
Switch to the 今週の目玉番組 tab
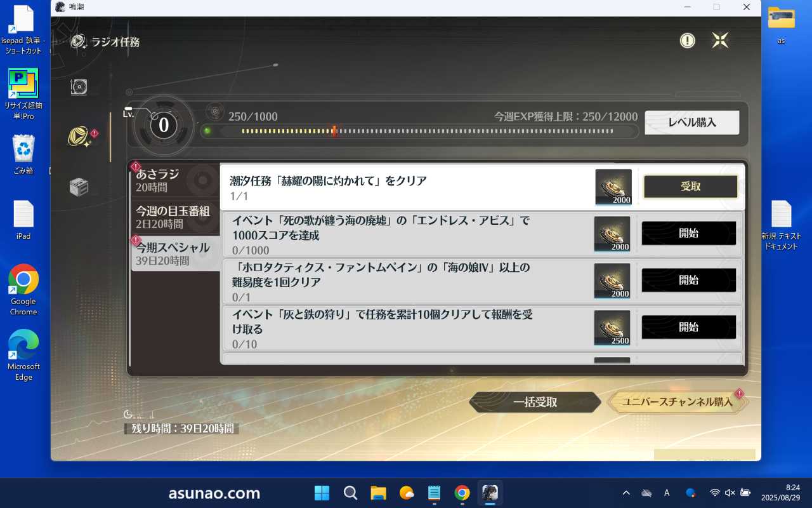click(x=174, y=217)
